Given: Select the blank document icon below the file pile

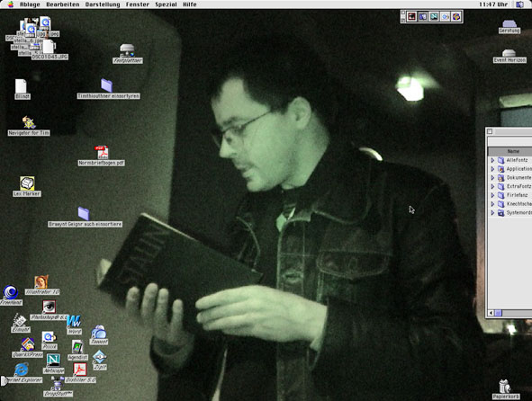Looking at the screenshot, I should (x=21, y=86).
